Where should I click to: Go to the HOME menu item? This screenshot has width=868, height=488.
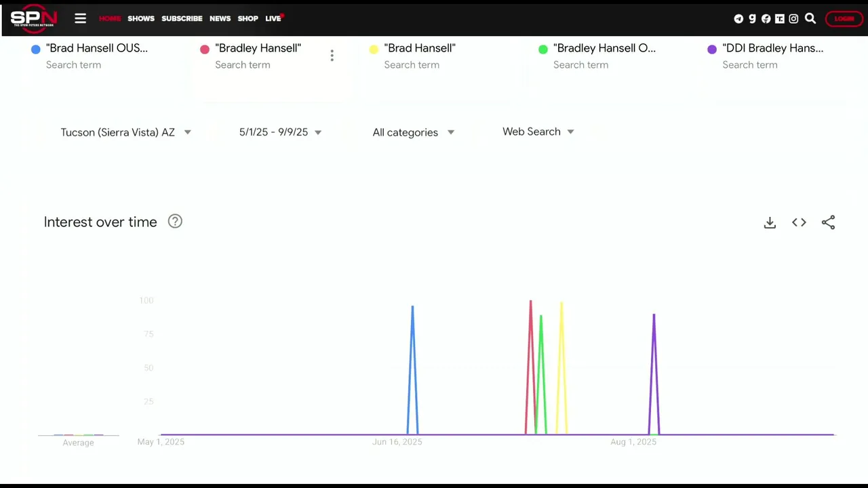pos(110,18)
